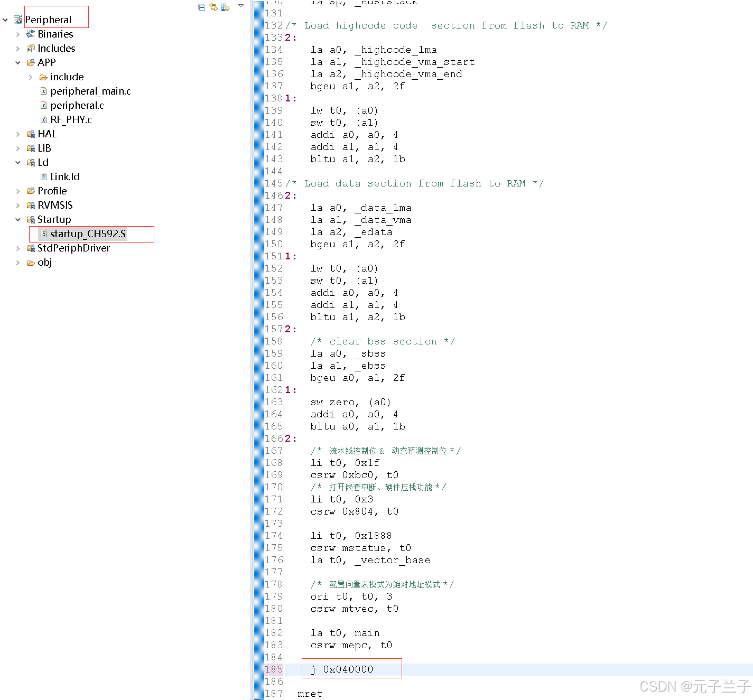
Task: Click the include folder icon
Action: click(x=43, y=77)
